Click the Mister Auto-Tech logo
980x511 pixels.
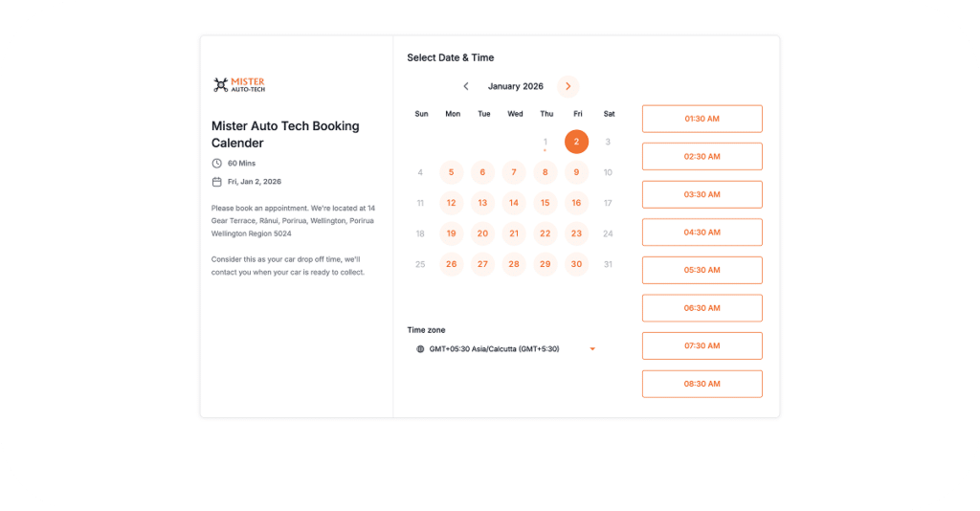point(238,85)
